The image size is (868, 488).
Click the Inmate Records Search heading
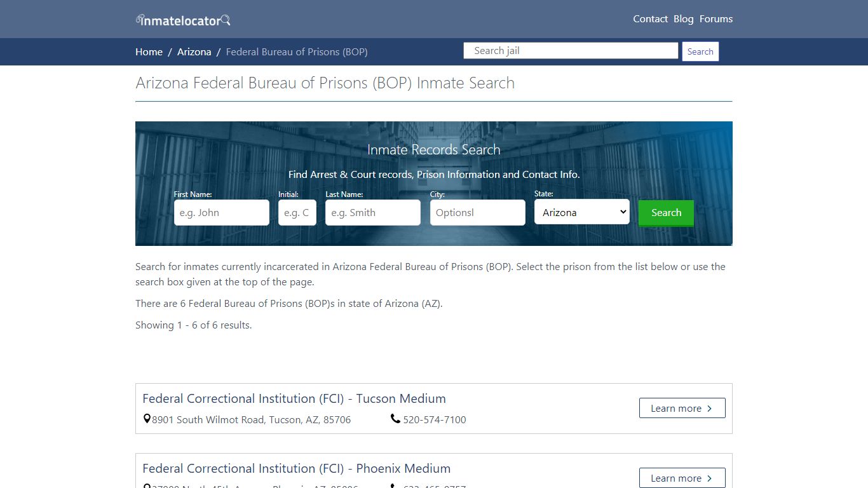point(434,149)
